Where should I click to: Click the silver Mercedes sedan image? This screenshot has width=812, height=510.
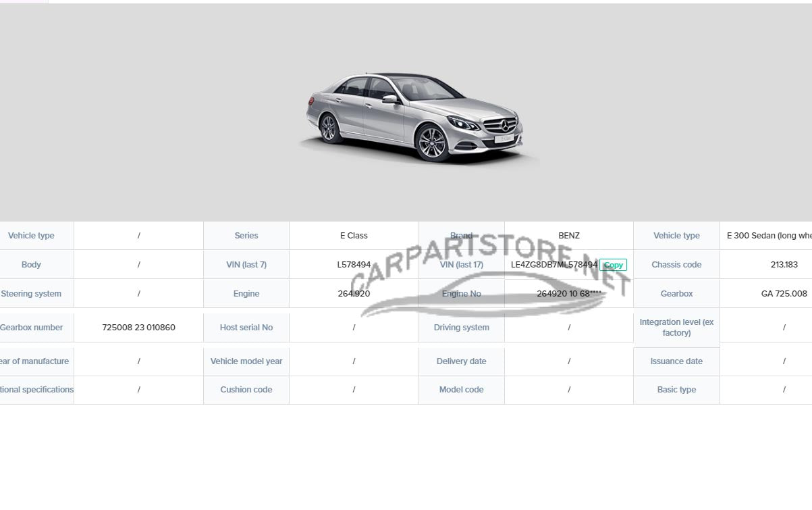[x=412, y=117]
